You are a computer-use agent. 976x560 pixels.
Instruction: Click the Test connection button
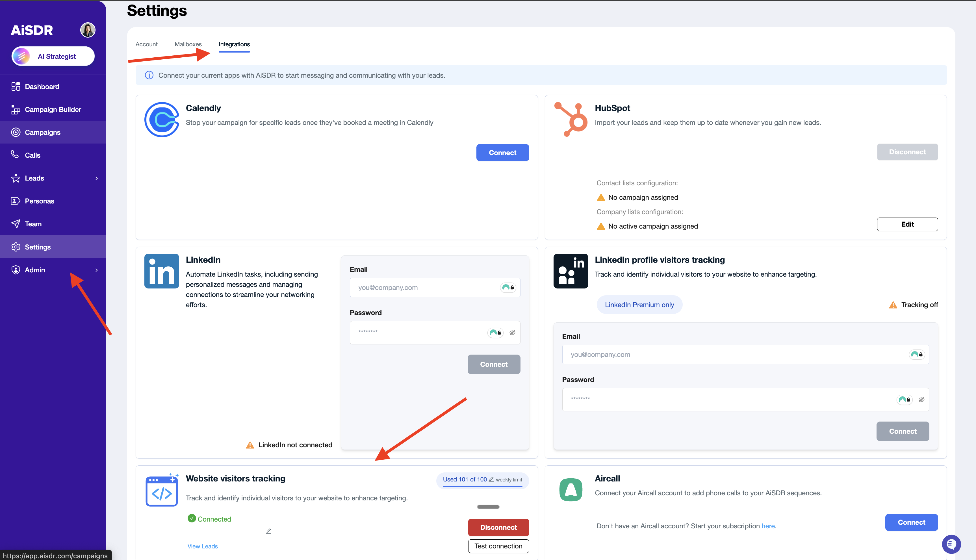[x=498, y=546]
